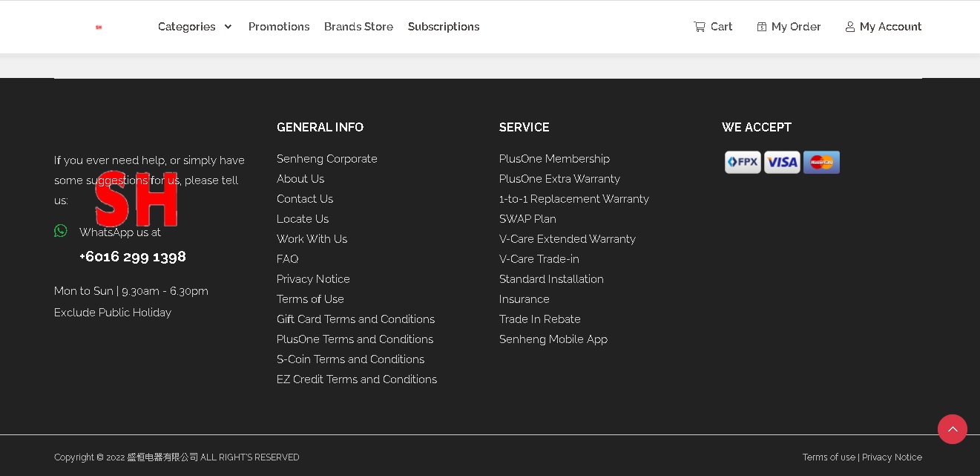The image size is (980, 476).
Task: Go to Brands Store in navigation
Action: coord(358,27)
